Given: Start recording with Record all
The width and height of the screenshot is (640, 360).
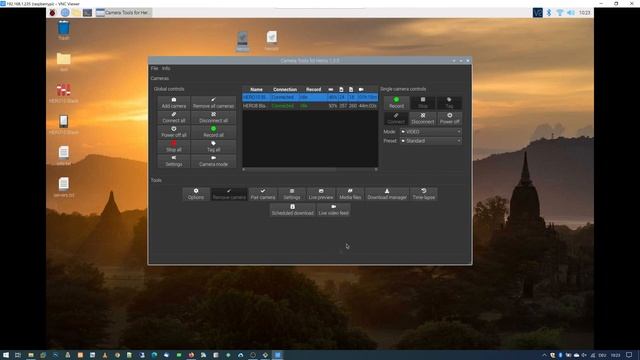Looking at the screenshot, I should click(213, 132).
